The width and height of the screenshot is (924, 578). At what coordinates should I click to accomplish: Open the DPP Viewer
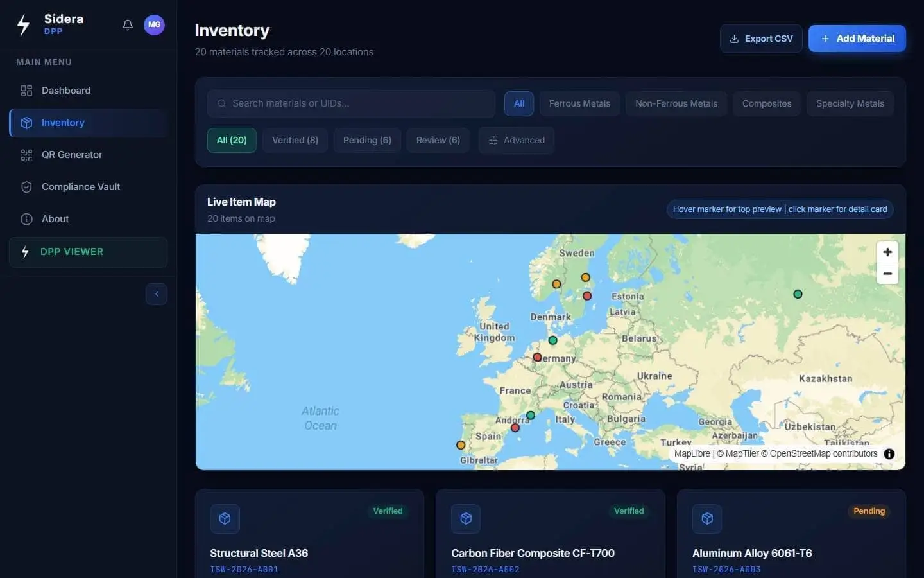89,252
